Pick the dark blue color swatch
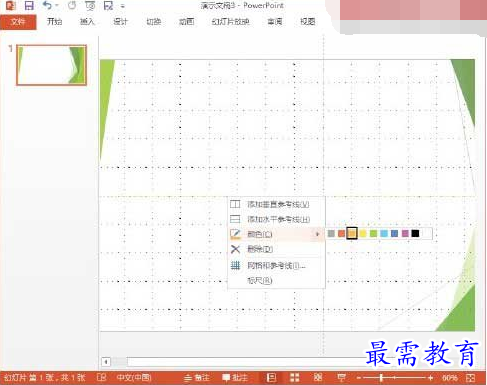This screenshot has width=487, height=385. pyautogui.click(x=394, y=234)
